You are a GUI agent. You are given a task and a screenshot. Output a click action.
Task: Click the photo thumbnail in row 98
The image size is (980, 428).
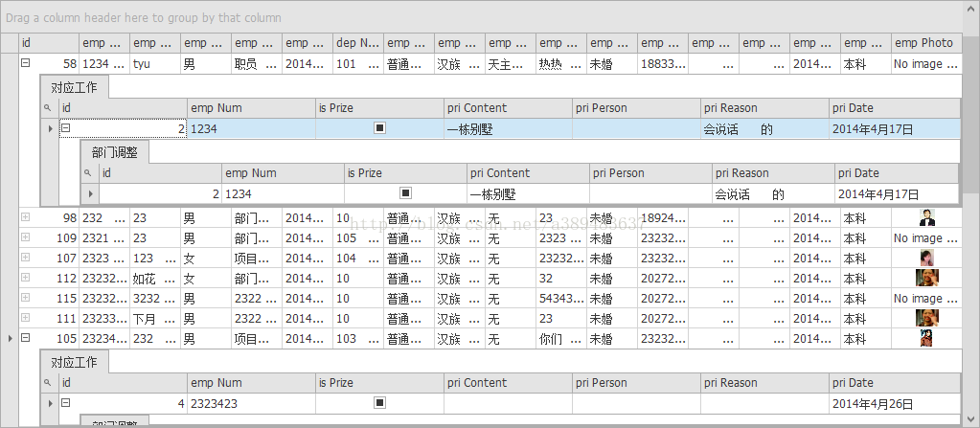[x=927, y=217]
